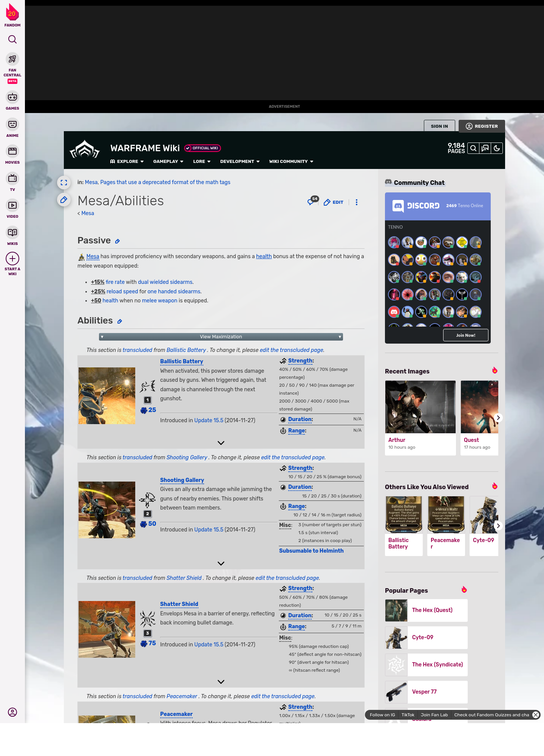Click the Start a Wiki plus icon
544x756 pixels.
point(12,259)
